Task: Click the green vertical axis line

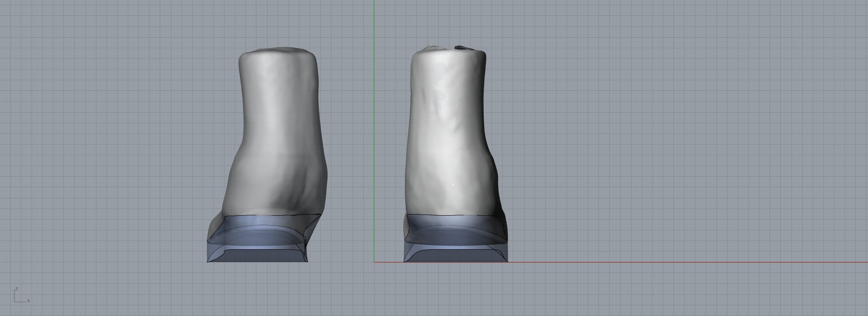Action: click(374, 118)
